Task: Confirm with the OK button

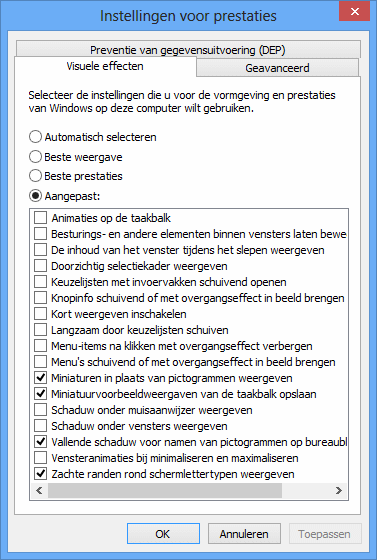Action: tap(163, 534)
